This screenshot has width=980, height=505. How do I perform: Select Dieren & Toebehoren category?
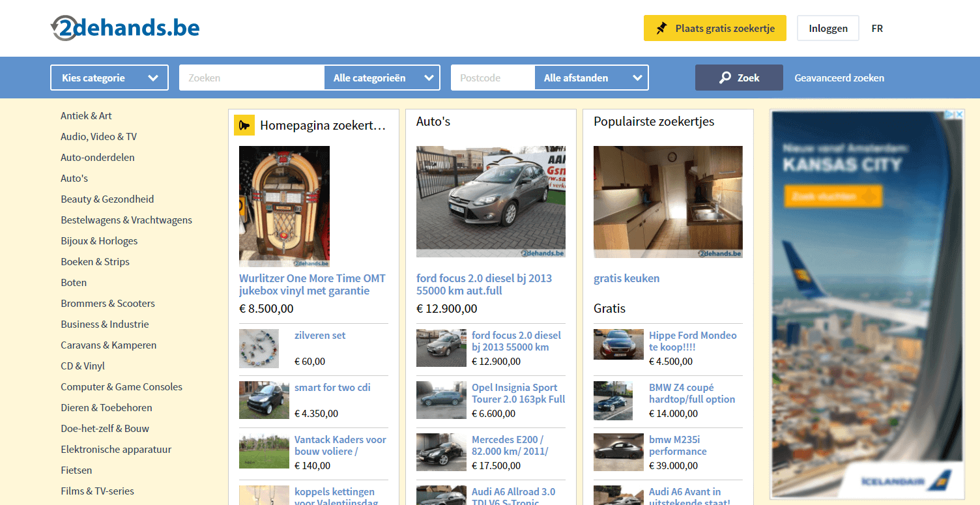(106, 407)
